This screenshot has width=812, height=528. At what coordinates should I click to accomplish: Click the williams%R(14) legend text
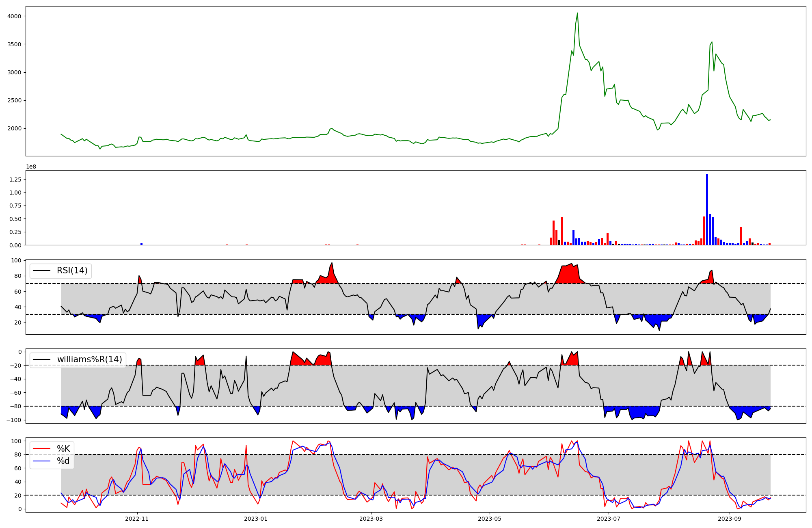tap(89, 359)
